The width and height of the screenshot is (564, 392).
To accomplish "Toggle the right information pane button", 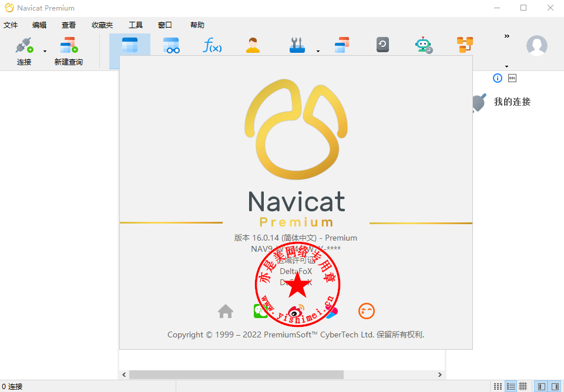I will 555,387.
